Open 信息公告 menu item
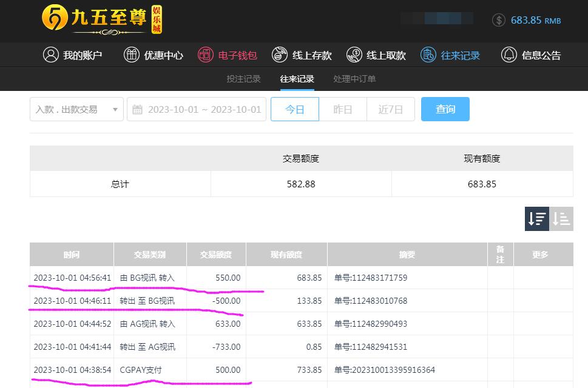This screenshot has height=388, width=588. pos(531,55)
